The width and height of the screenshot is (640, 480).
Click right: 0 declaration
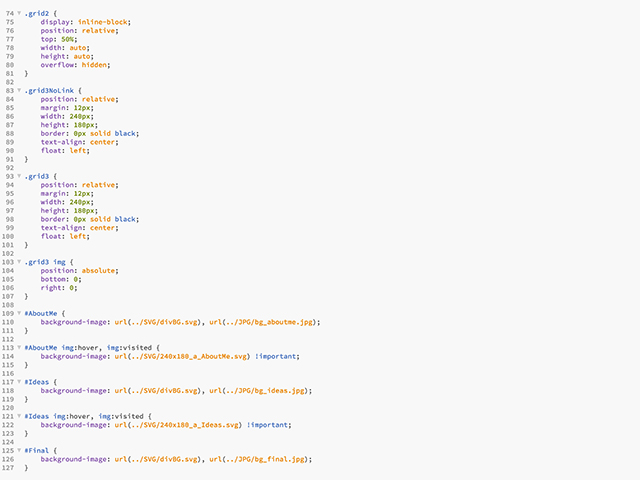coord(59,288)
